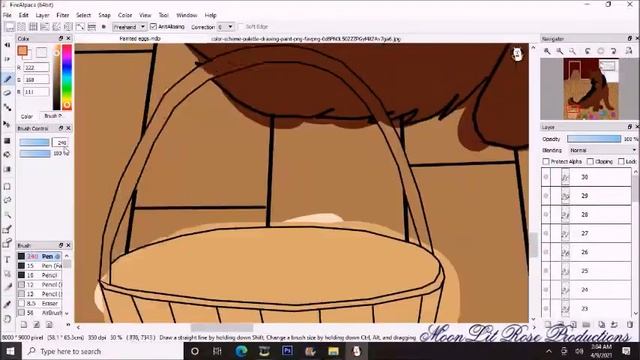Open the Correction value dropdown
Viewport: 640px width, 360px height.
[226, 27]
